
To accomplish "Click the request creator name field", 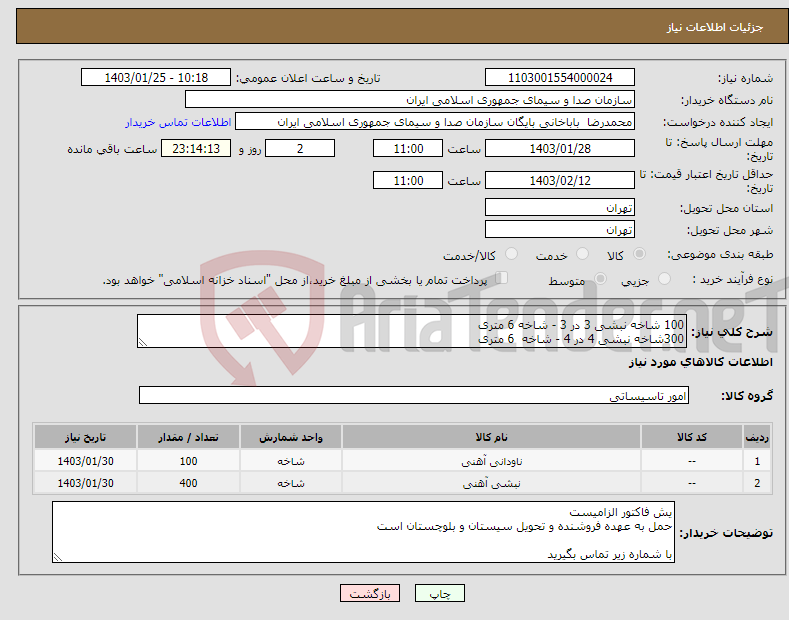I will (x=435, y=122).
